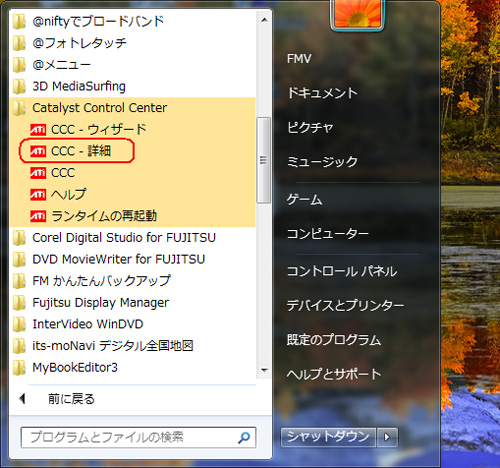This screenshot has width=500, height=468.
Task: Click the back arrow beside 前に戻る
Action: coord(22,399)
